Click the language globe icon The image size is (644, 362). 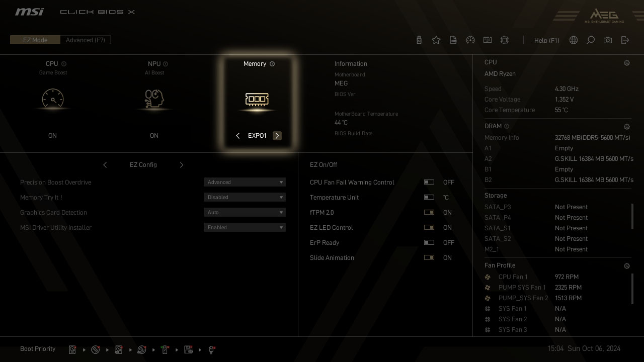(x=574, y=40)
